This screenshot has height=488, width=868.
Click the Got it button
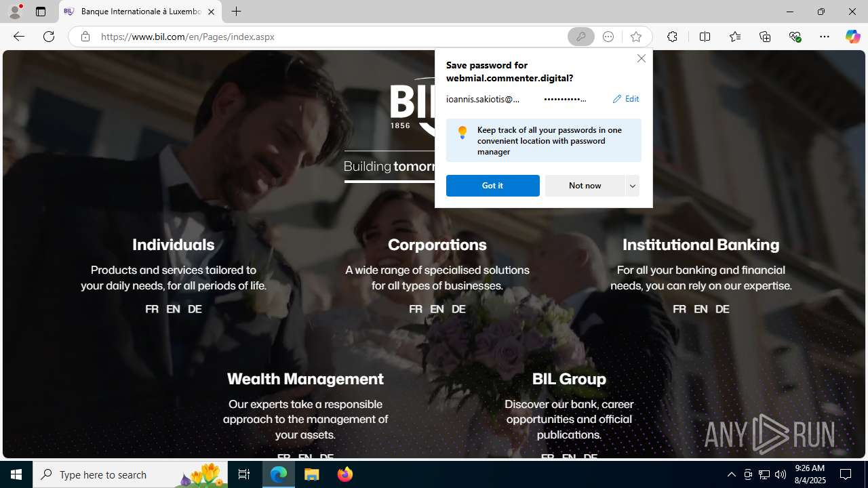click(x=492, y=186)
